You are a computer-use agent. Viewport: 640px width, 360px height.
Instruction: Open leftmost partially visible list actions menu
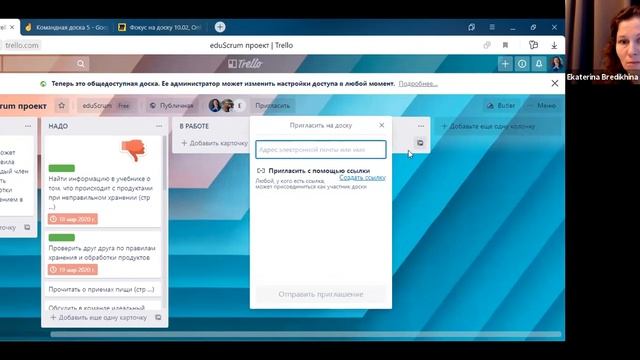[x=28, y=126]
